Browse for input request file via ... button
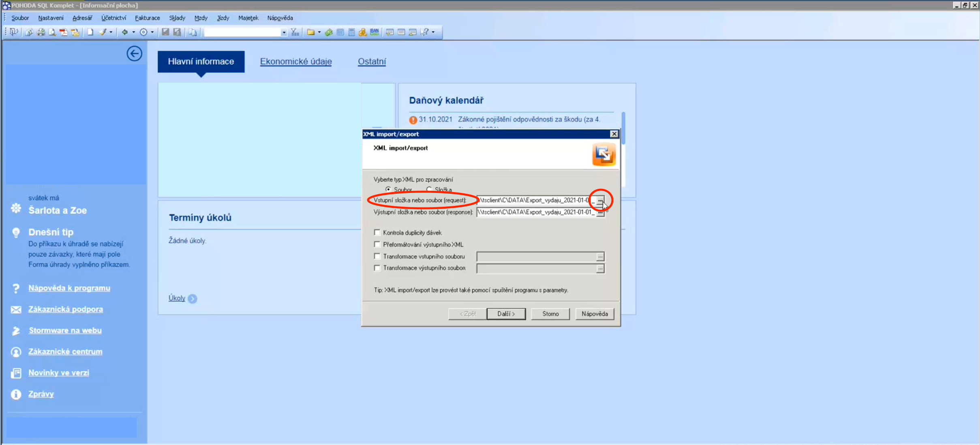The width and height of the screenshot is (980, 445). [x=600, y=201]
